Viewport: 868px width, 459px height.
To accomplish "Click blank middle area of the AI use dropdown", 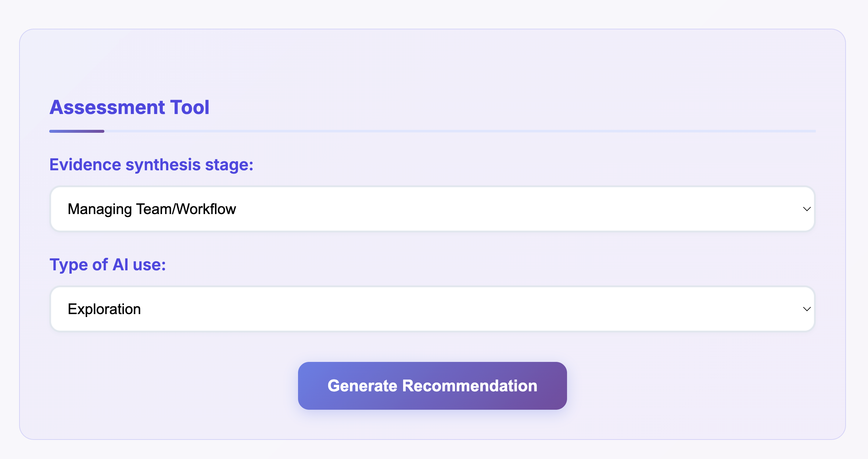I will pyautogui.click(x=478, y=309).
